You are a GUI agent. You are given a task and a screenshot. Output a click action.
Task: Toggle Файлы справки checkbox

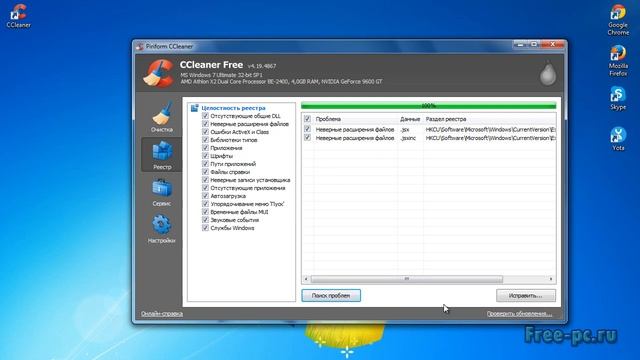coord(205,172)
